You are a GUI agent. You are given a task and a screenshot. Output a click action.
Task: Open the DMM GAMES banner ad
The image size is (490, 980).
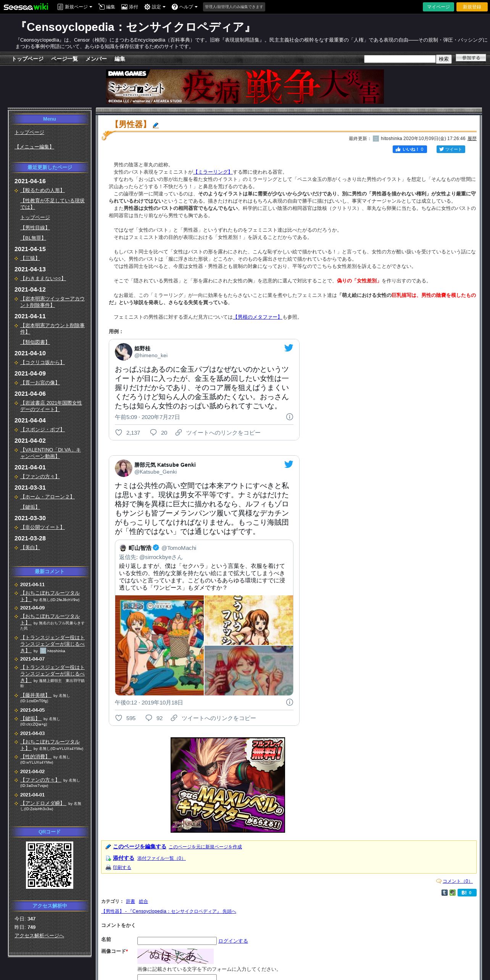(x=245, y=86)
